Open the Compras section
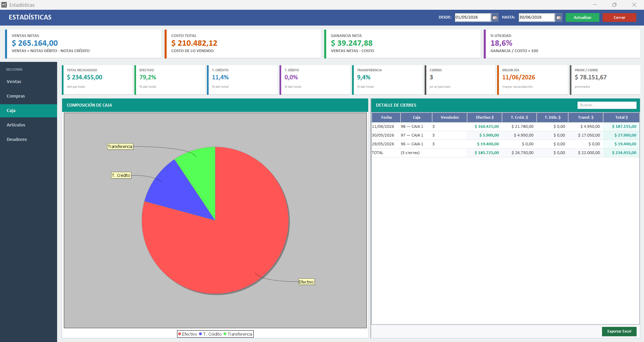The height and width of the screenshot is (342, 644). pos(29,96)
